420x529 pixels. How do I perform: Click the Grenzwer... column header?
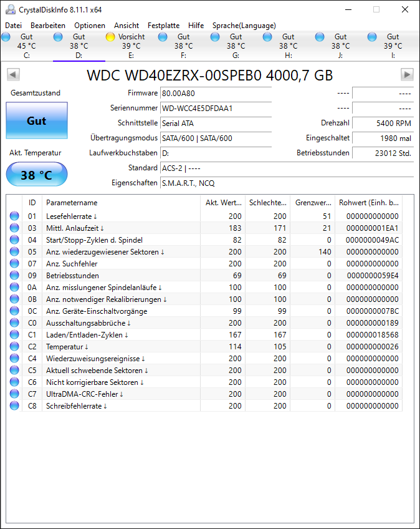(x=312, y=202)
